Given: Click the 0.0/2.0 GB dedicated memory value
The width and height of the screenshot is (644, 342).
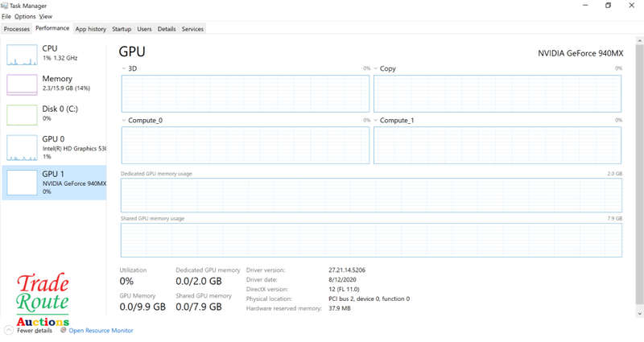Looking at the screenshot, I should tap(199, 281).
